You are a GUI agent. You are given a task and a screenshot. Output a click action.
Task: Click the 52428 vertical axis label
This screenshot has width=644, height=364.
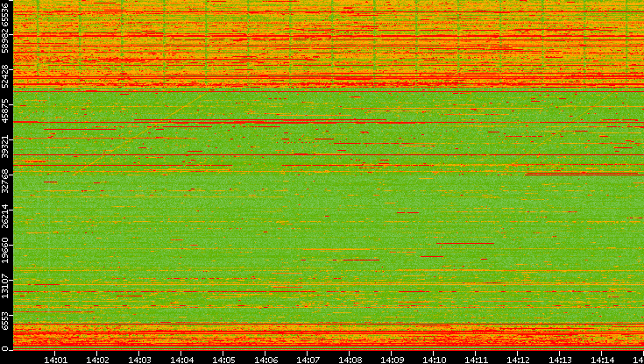coord(6,76)
